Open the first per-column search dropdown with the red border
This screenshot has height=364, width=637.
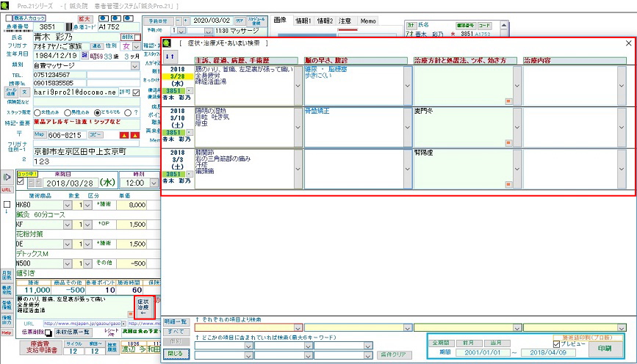coord(298,327)
